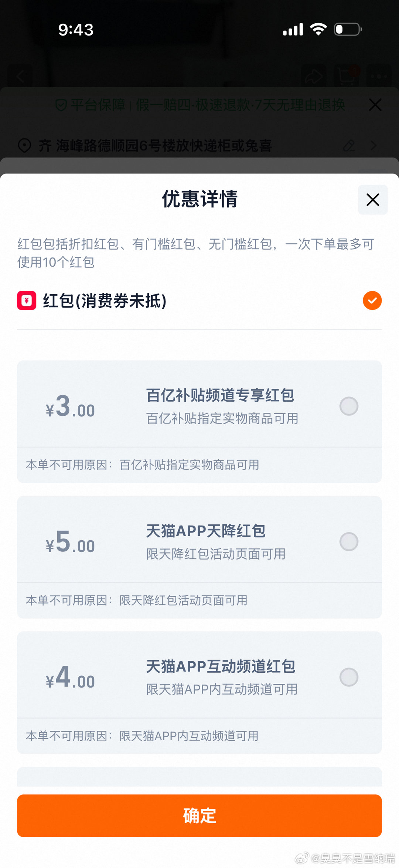Close the 优惠详情 popup with the X

click(373, 200)
